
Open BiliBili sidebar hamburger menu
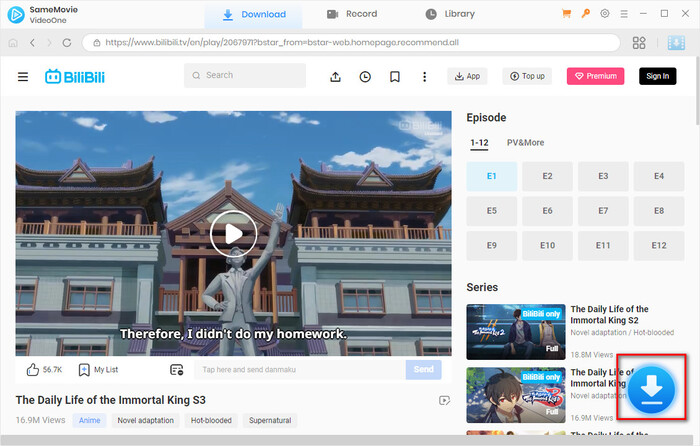(x=23, y=77)
